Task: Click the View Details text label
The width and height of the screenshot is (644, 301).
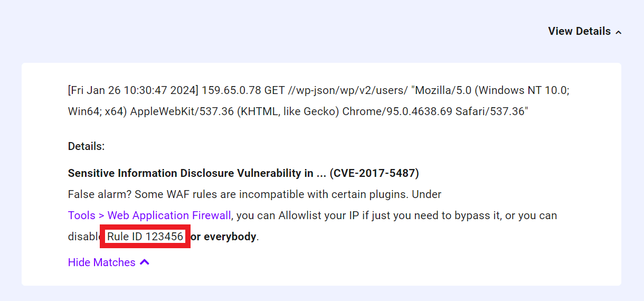Action: (579, 31)
